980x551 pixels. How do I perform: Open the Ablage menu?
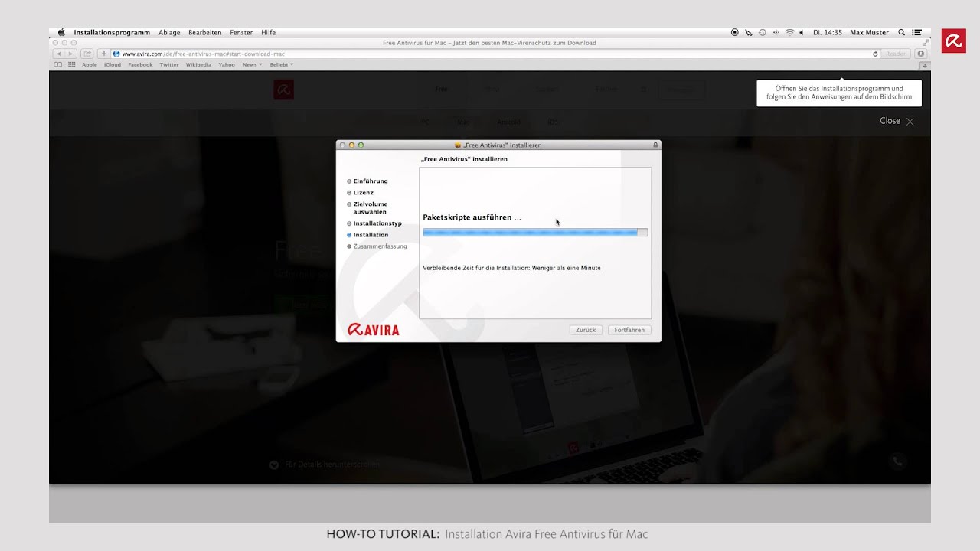point(169,33)
